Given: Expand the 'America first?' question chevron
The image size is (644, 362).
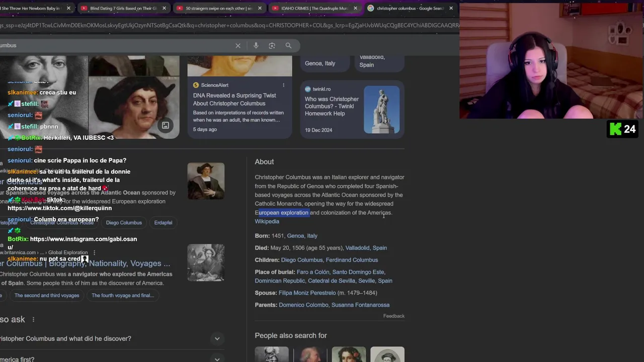Looking at the screenshot, I should pos(217,359).
